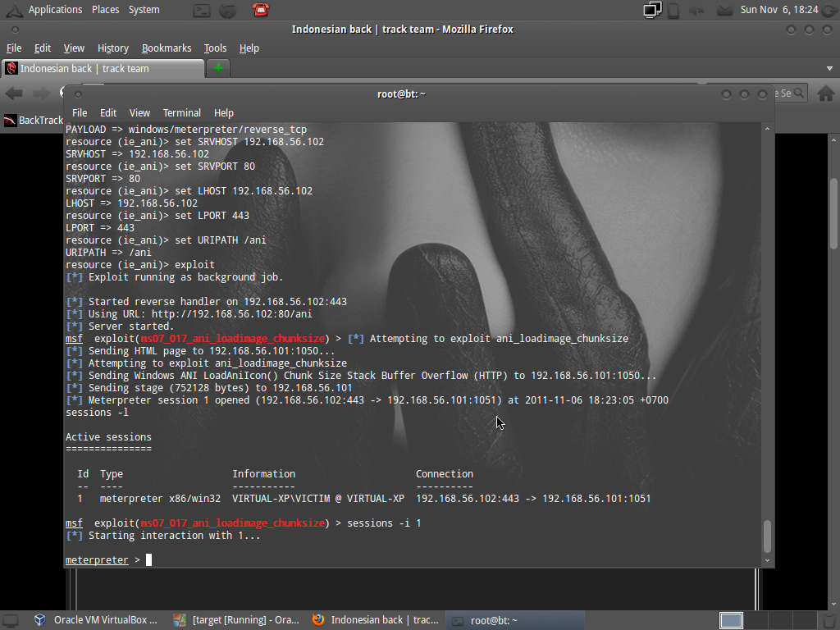
Task: Open the Firefox File menu
Action: click(14, 48)
